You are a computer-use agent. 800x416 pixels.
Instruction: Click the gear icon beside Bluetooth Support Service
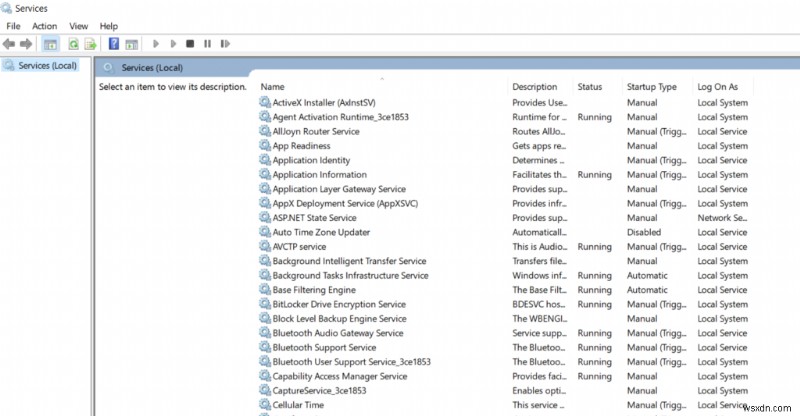click(265, 347)
